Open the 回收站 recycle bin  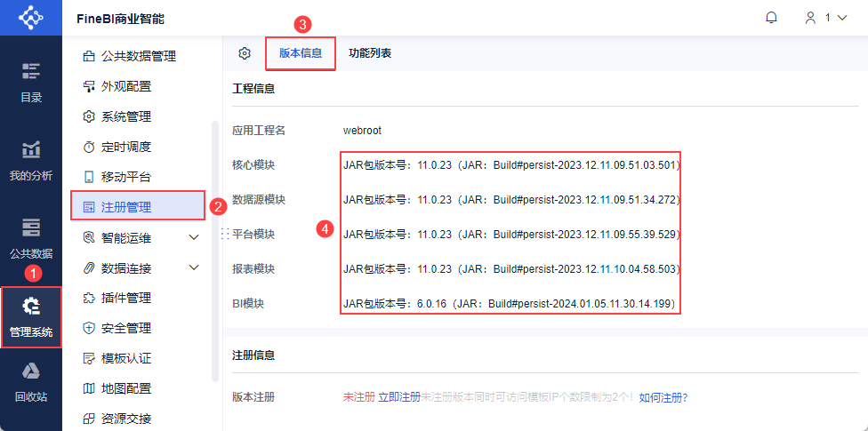click(x=31, y=382)
